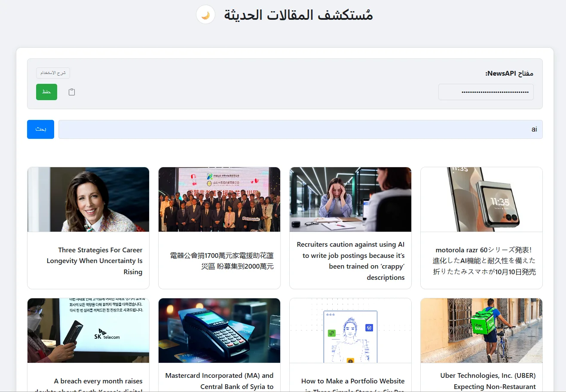This screenshot has width=566, height=392.
Task: Select the group photo article image
Action: [219, 199]
